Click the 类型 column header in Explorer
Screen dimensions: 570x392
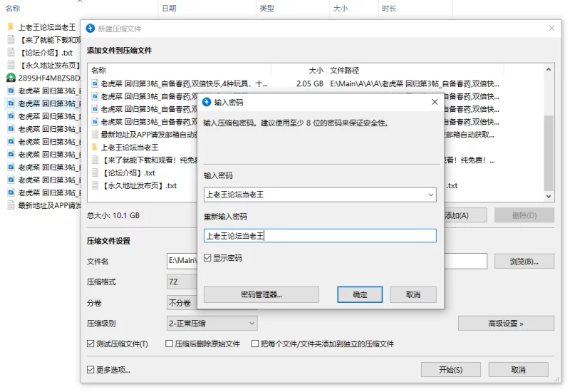point(266,9)
